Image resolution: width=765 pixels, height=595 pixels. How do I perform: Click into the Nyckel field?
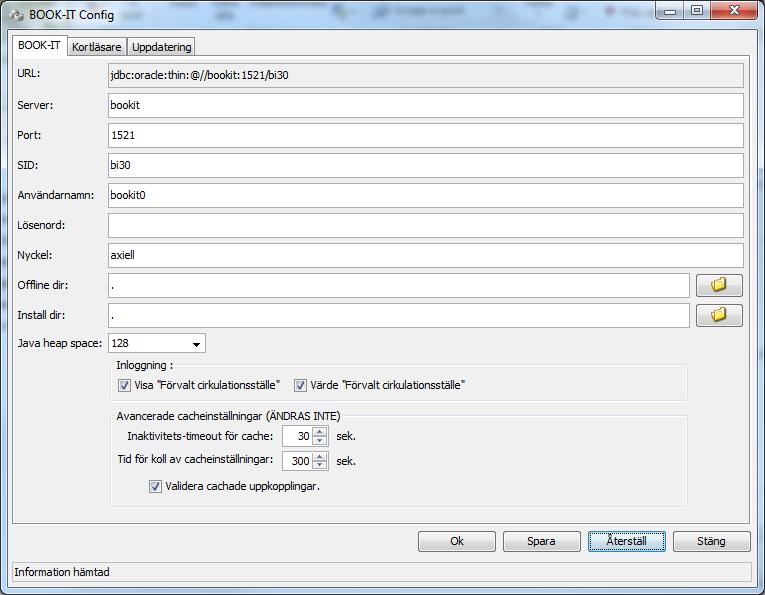tap(425, 256)
